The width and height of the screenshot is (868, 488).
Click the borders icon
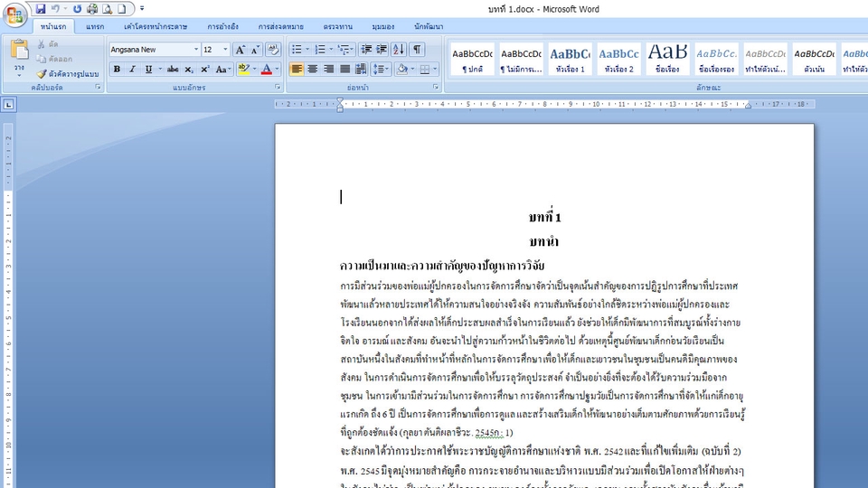coord(425,70)
